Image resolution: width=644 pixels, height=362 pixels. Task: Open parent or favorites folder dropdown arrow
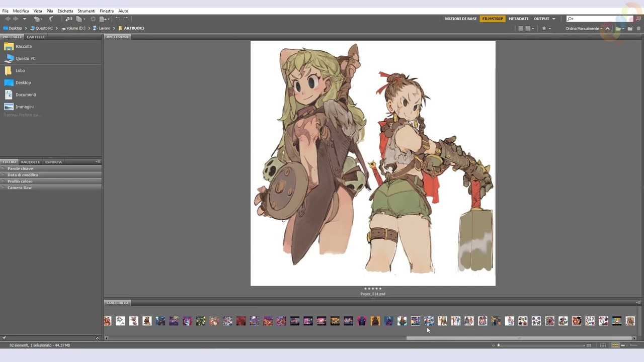click(24, 19)
